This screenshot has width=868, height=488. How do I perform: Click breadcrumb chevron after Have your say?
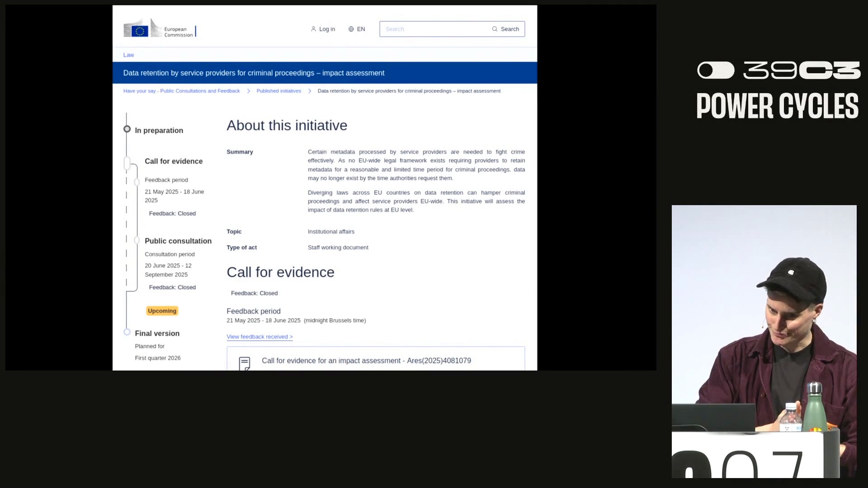[248, 91]
